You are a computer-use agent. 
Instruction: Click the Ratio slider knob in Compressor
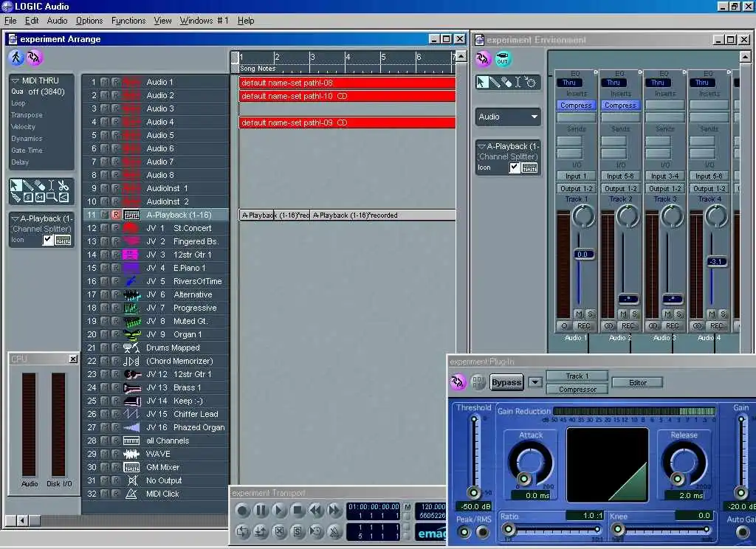(x=508, y=529)
